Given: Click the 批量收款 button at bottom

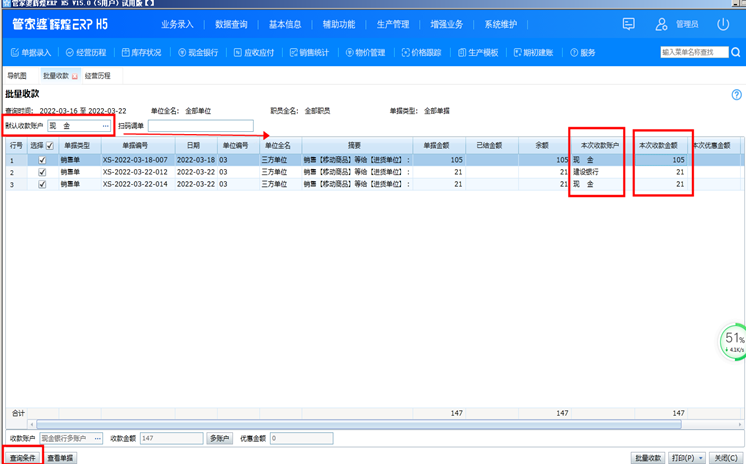Looking at the screenshot, I should [648, 458].
